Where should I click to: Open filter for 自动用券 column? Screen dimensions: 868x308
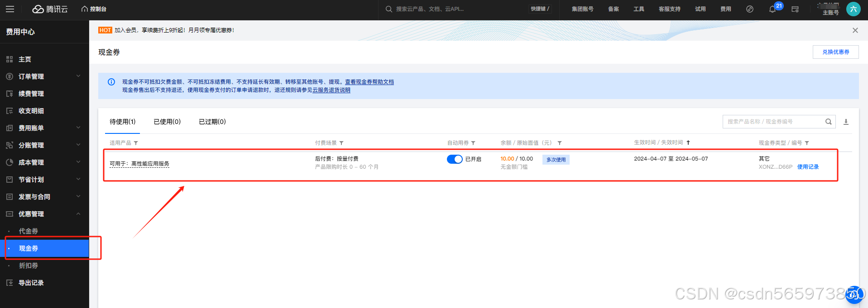coord(473,143)
